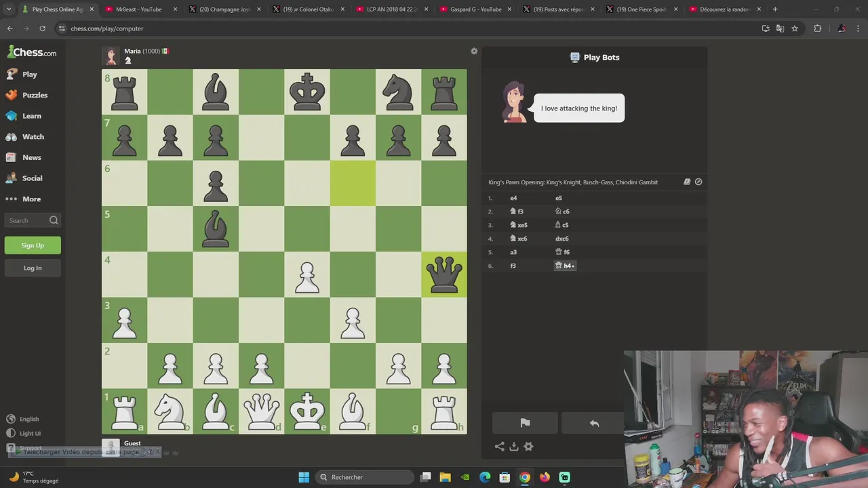Open Firefox from the taskbar
The height and width of the screenshot is (488, 868).
click(545, 477)
